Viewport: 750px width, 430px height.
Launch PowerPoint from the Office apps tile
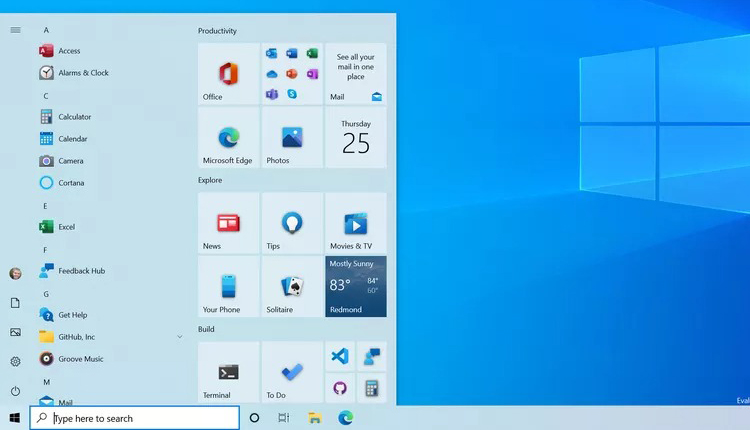click(x=292, y=74)
